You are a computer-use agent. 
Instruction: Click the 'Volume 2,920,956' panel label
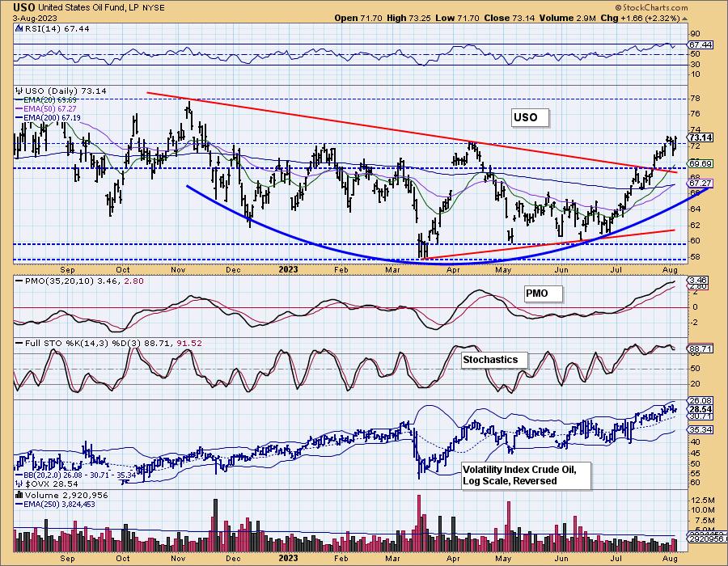click(x=66, y=496)
